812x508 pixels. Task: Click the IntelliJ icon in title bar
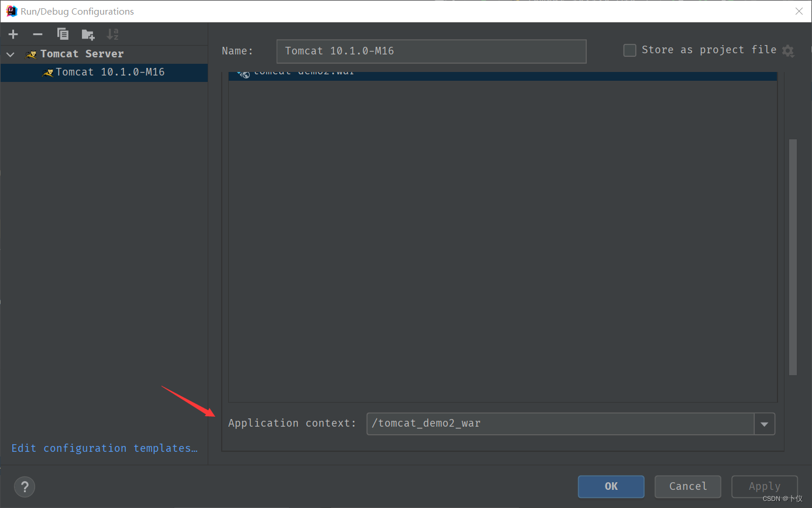pyautogui.click(x=11, y=11)
